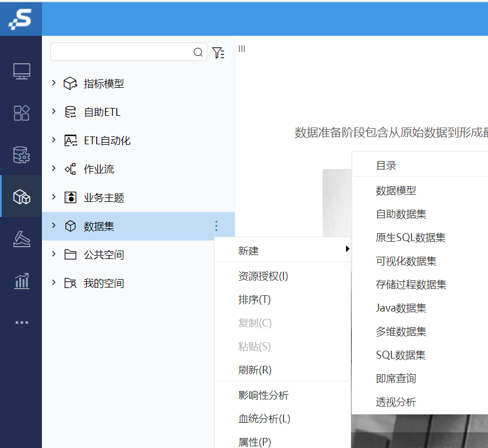Click the 我的空间 user folder icon
488x448 pixels.
coord(70,283)
